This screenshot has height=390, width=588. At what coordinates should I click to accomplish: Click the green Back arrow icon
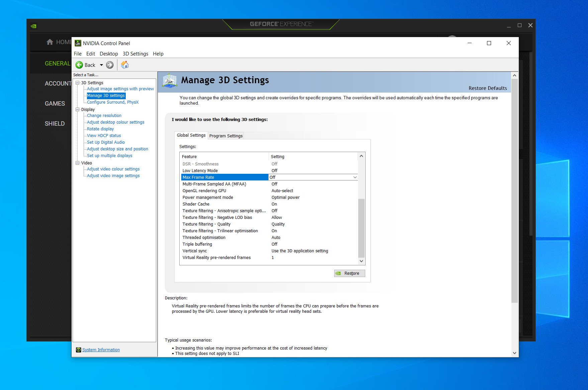79,65
